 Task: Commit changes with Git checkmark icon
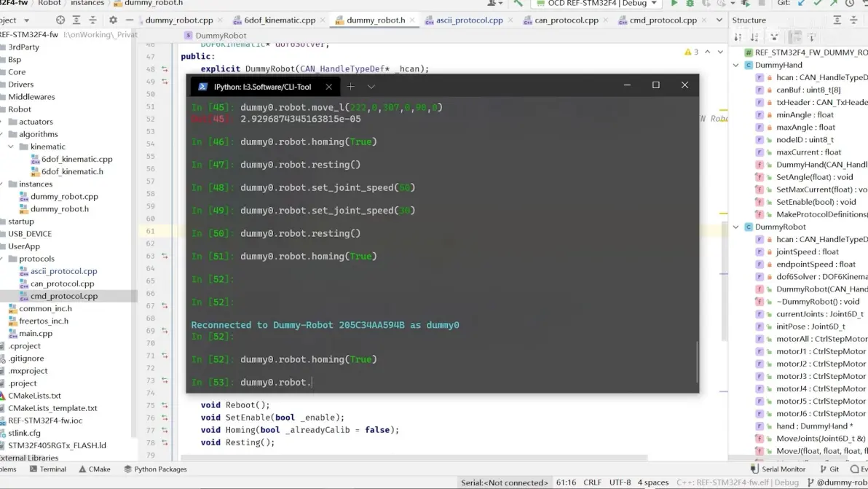pyautogui.click(x=818, y=4)
